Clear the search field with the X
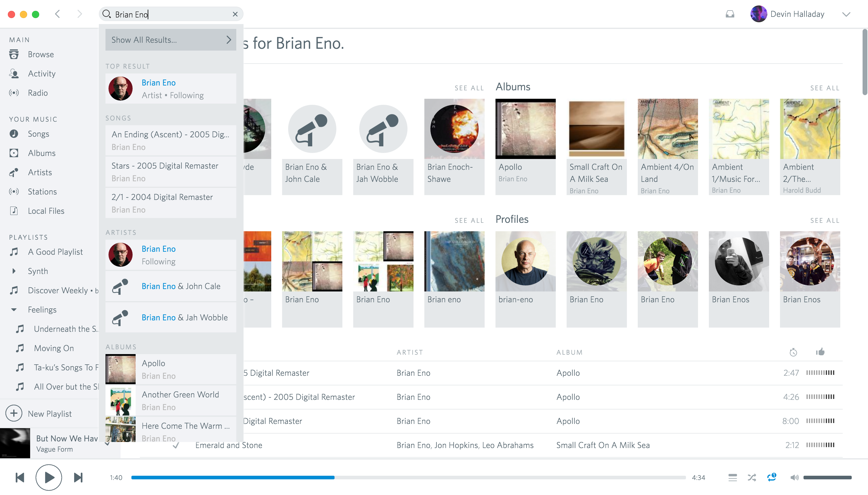Image resolution: width=868 pixels, height=495 pixels. click(235, 14)
